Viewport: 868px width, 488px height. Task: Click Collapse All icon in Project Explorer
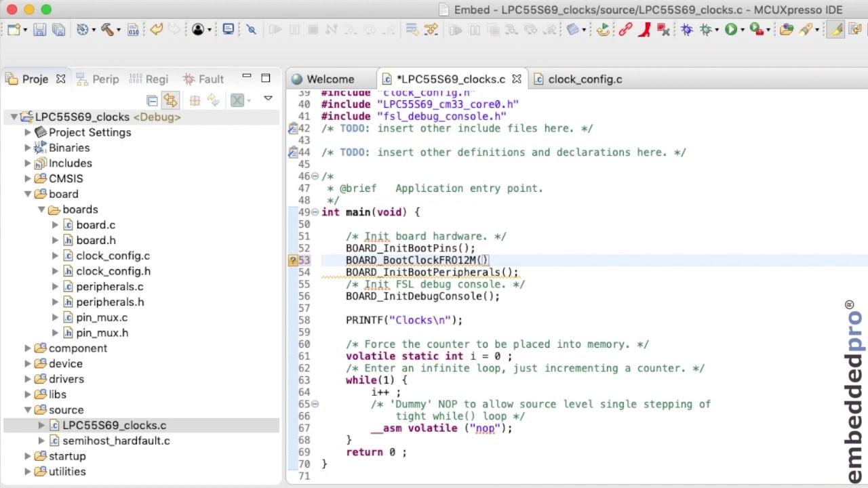(152, 100)
